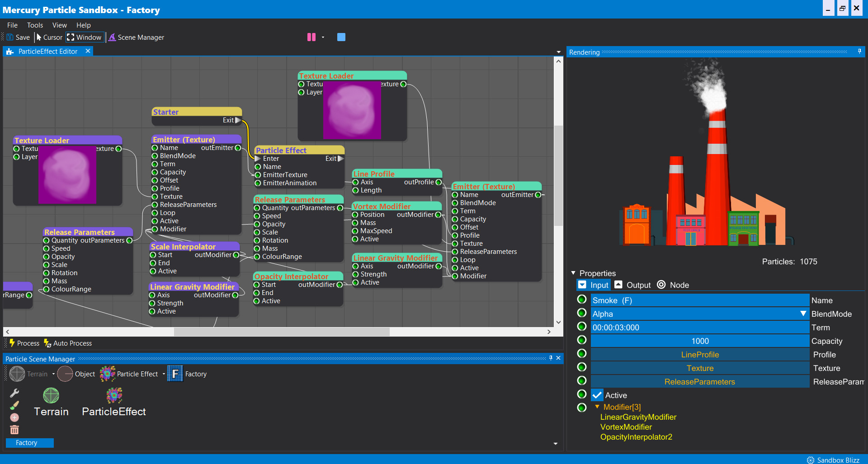This screenshot has width=868, height=464.
Task: Click the Auto Process button
Action: point(67,343)
